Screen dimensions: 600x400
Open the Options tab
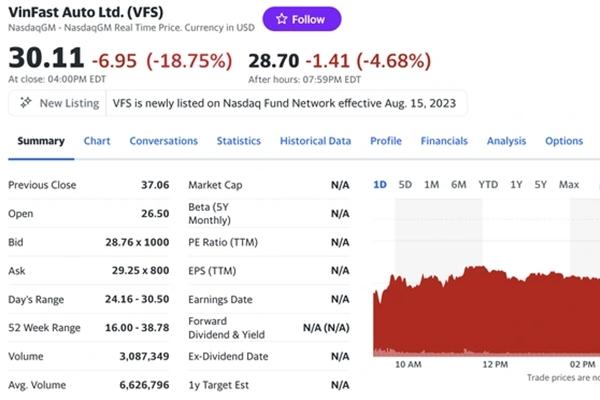[x=564, y=141]
